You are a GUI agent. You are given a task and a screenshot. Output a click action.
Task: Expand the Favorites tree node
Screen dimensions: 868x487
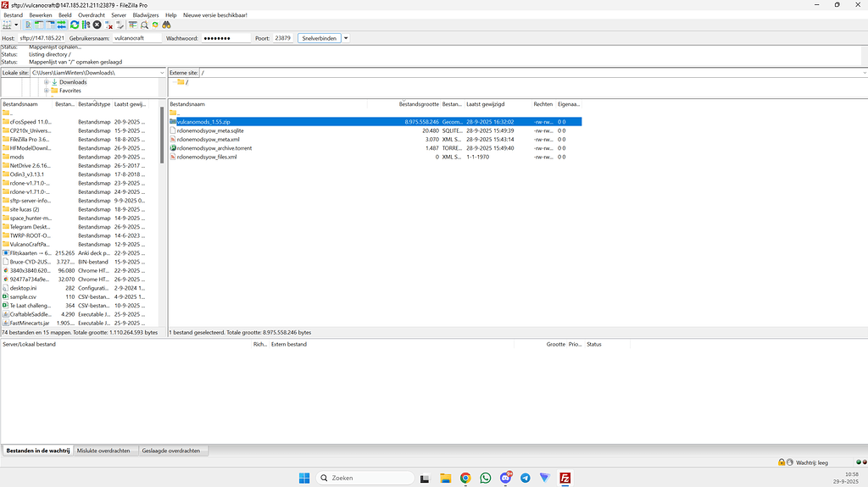pos(47,91)
